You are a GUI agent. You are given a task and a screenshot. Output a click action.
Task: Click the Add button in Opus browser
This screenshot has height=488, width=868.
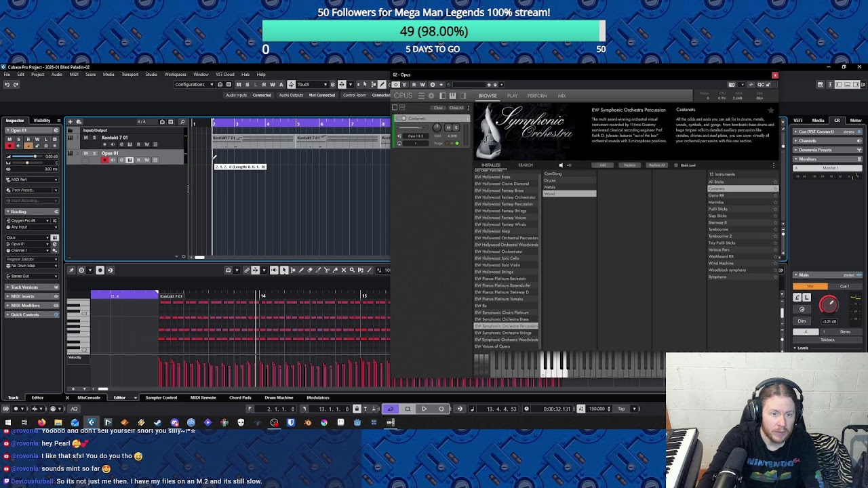click(x=603, y=165)
